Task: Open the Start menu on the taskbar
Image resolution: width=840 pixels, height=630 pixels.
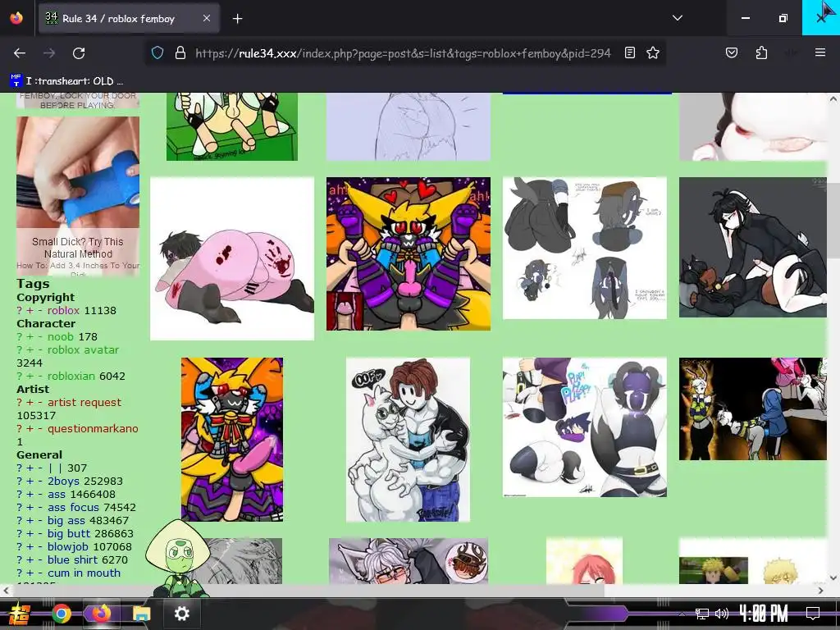Action: click(x=20, y=614)
